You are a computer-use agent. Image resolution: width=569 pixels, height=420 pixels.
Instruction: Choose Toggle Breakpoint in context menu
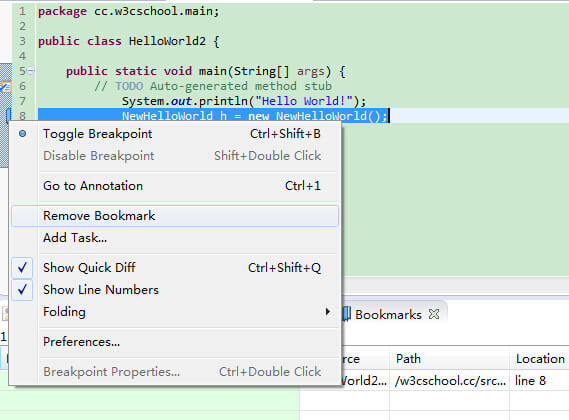point(175,134)
